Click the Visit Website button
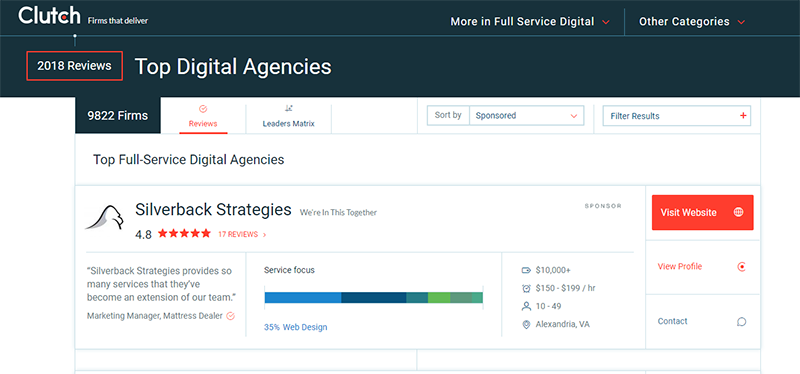 pos(703,212)
